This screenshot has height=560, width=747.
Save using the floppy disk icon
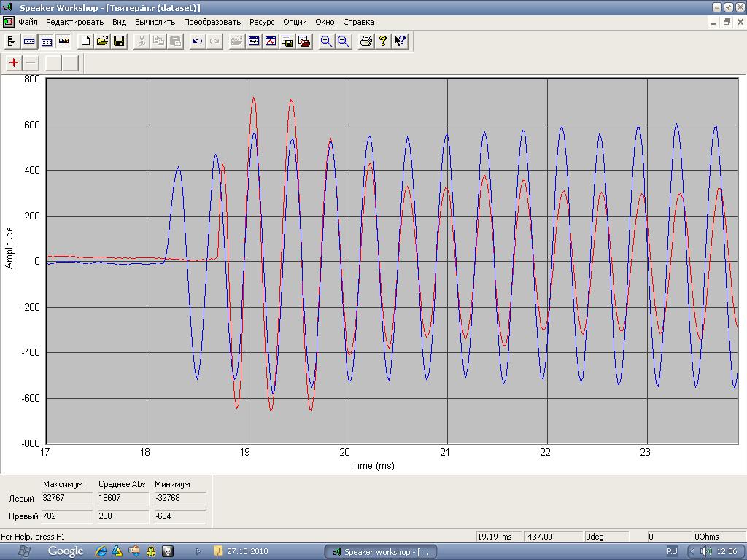[x=119, y=42]
